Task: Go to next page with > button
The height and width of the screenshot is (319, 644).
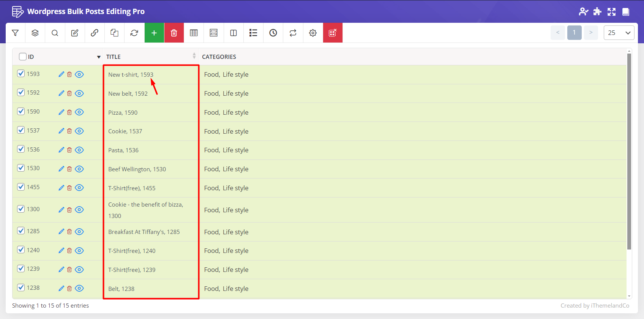Action: pyautogui.click(x=591, y=33)
